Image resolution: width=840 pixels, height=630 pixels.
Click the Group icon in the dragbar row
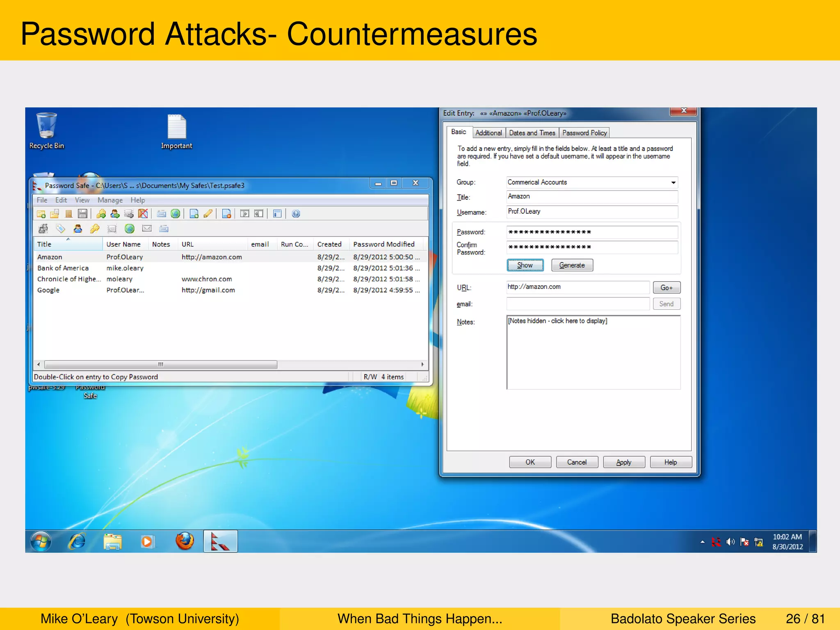[43, 229]
